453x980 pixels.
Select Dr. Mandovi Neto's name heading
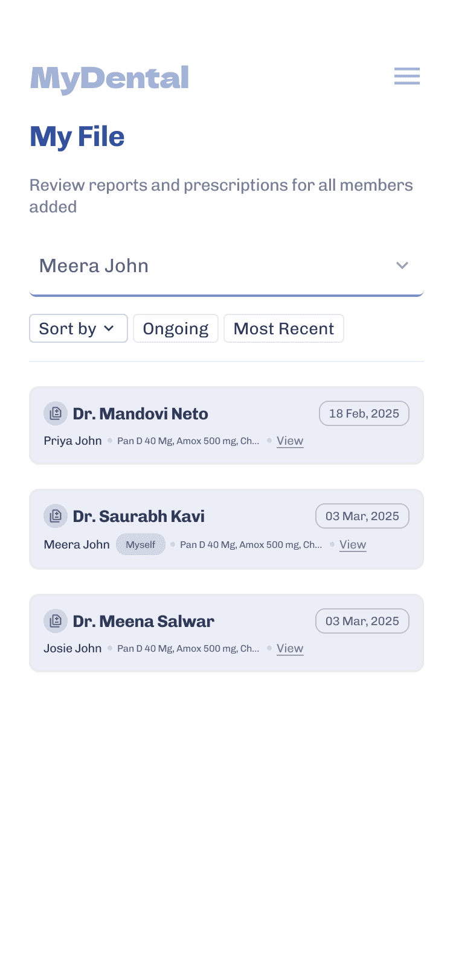(x=140, y=414)
